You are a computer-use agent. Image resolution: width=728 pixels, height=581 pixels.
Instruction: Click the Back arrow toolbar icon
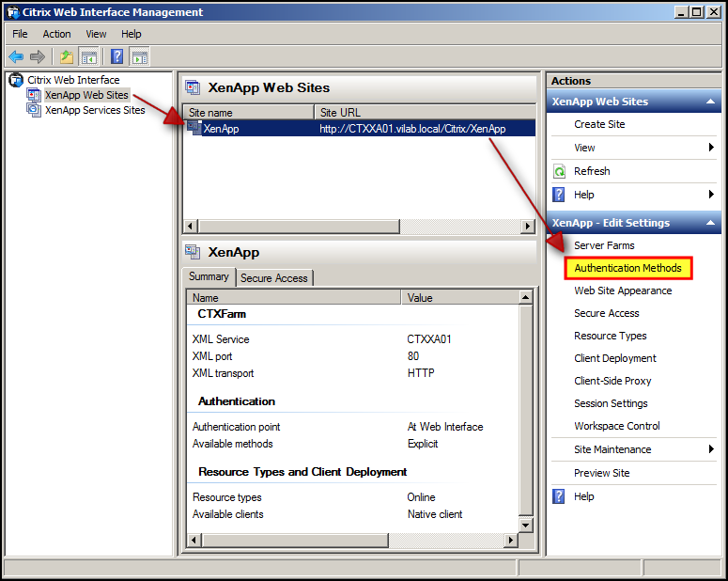point(16,56)
